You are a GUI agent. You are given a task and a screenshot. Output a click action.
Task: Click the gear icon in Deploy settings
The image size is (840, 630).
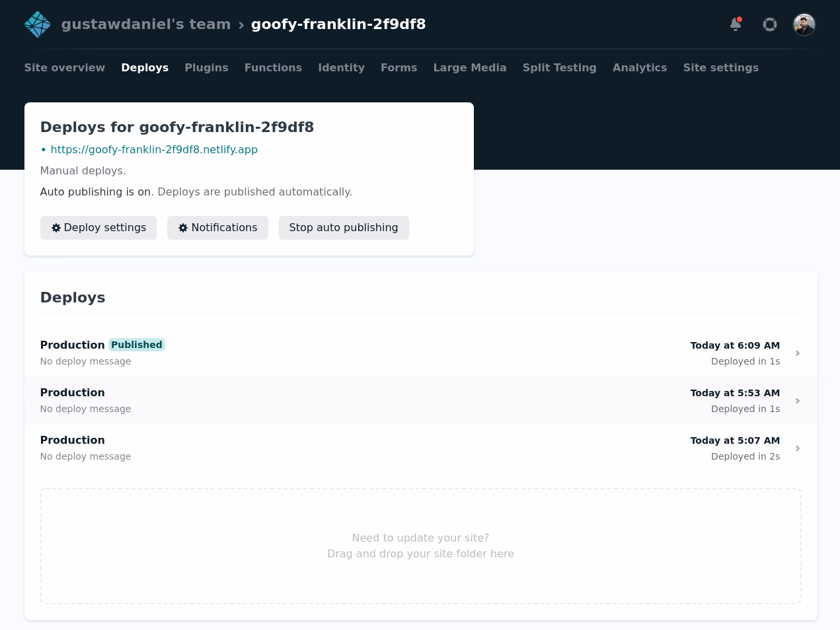click(56, 228)
